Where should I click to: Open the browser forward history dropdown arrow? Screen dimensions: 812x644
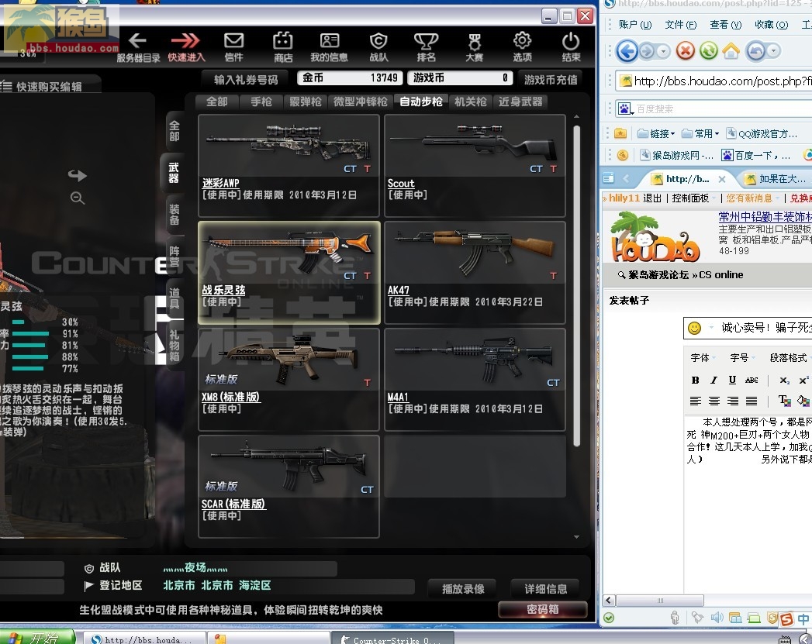(x=663, y=50)
